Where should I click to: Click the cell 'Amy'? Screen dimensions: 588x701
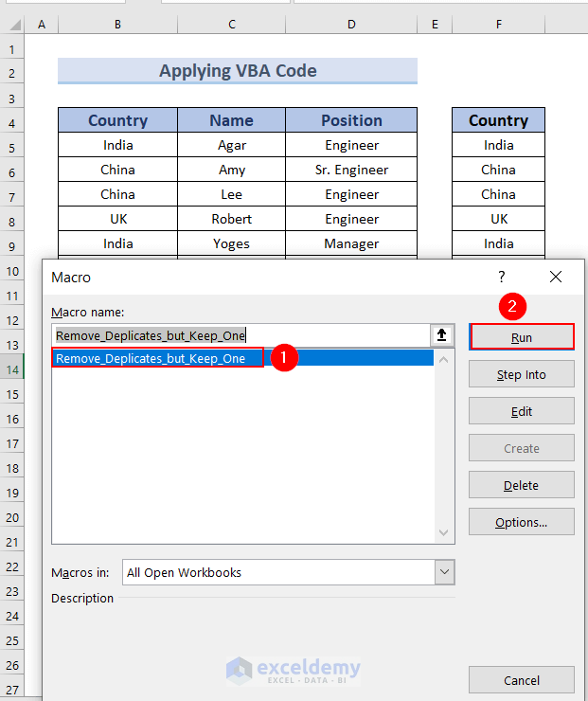tap(231, 170)
